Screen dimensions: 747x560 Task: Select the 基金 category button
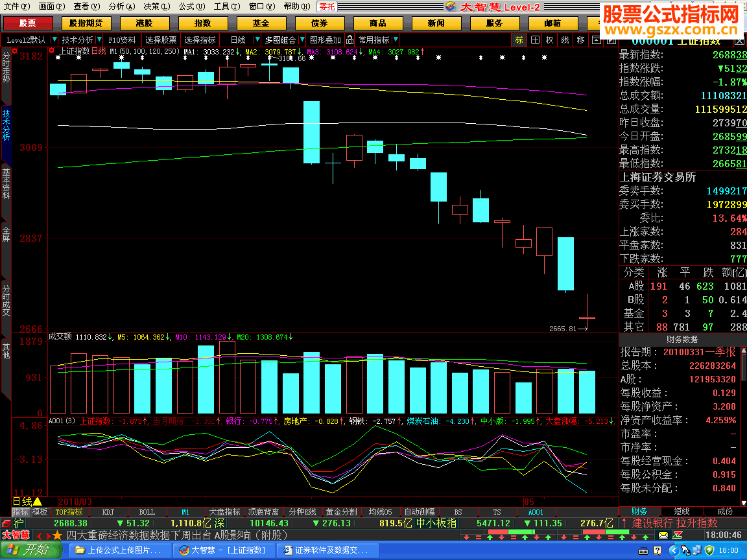pyautogui.click(x=261, y=23)
